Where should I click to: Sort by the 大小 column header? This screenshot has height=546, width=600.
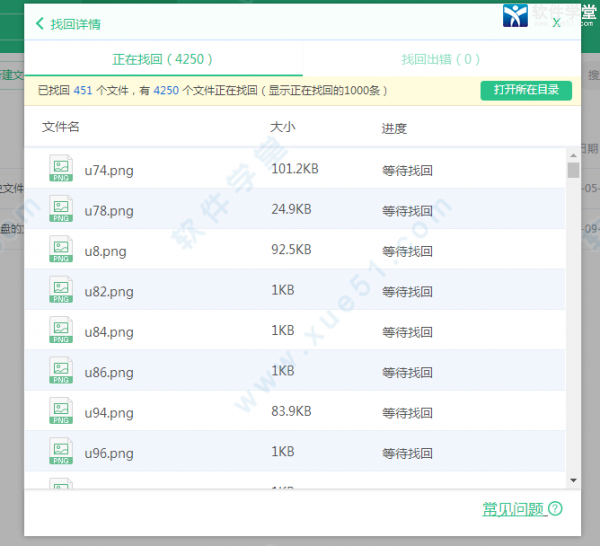pyautogui.click(x=282, y=128)
